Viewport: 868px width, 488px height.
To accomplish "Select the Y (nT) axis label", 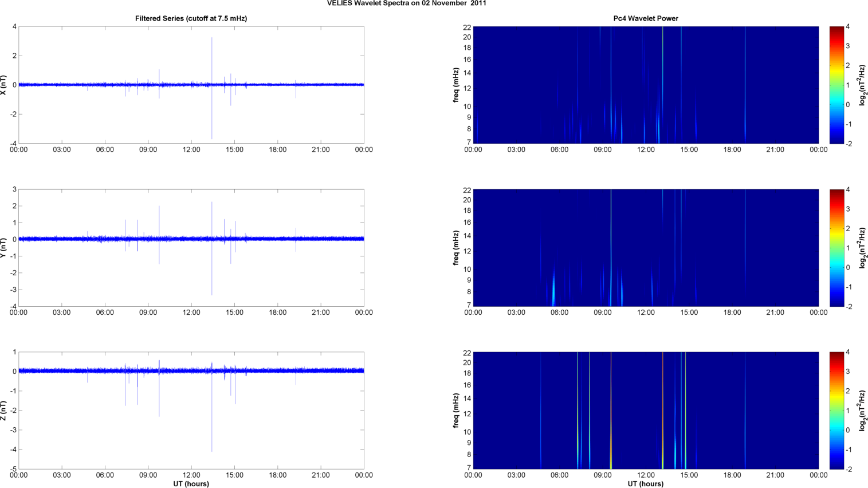I will pyautogui.click(x=4, y=248).
